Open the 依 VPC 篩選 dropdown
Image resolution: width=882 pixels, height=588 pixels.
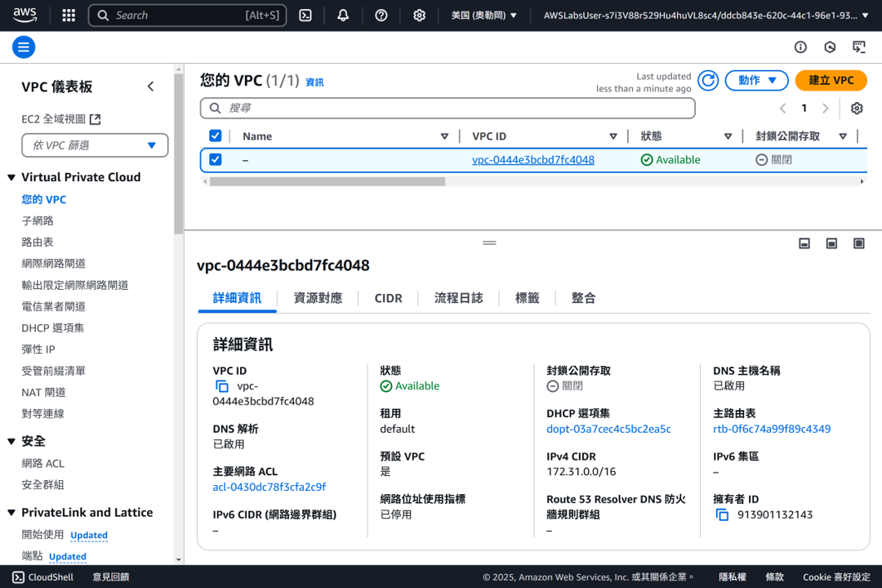pyautogui.click(x=95, y=145)
